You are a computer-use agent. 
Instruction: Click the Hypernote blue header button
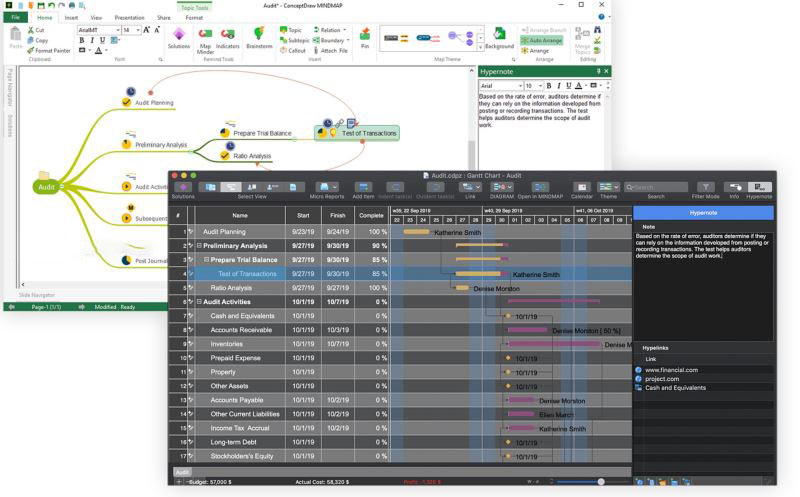703,213
